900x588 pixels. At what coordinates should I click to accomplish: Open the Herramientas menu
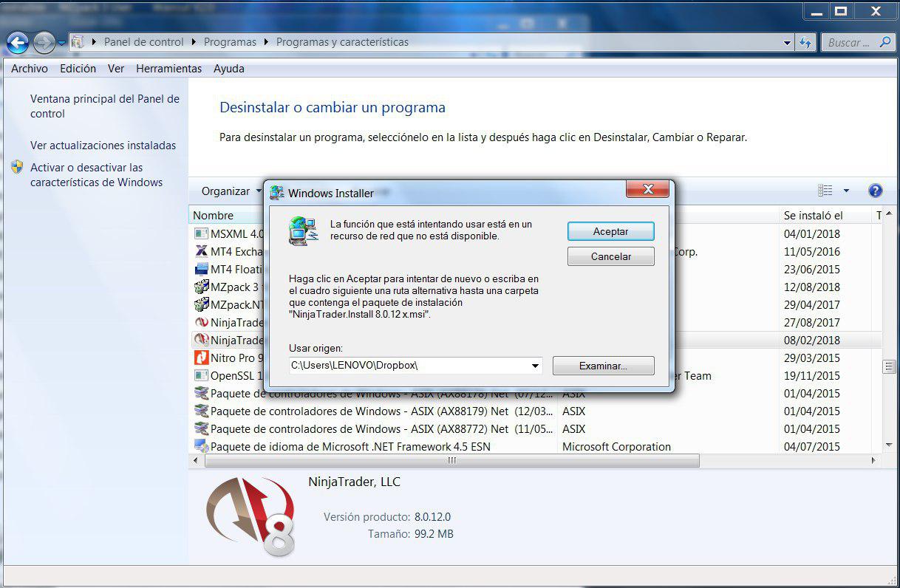tap(169, 69)
